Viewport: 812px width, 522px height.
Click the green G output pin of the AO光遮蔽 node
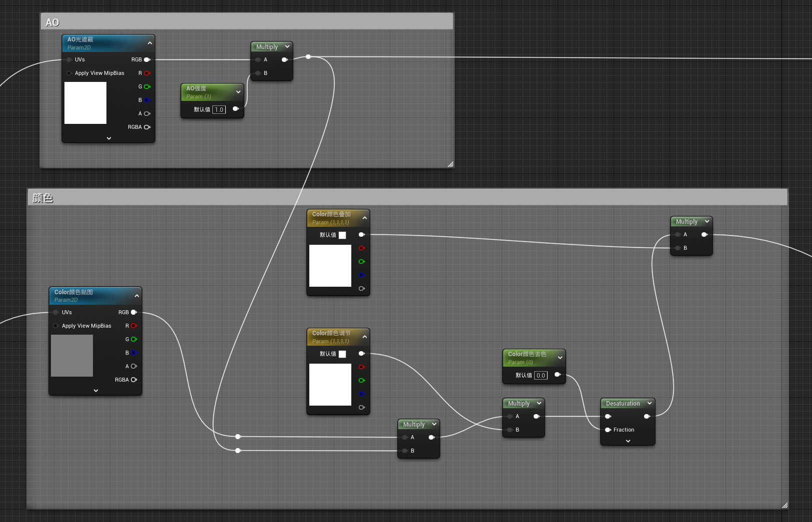click(x=147, y=86)
